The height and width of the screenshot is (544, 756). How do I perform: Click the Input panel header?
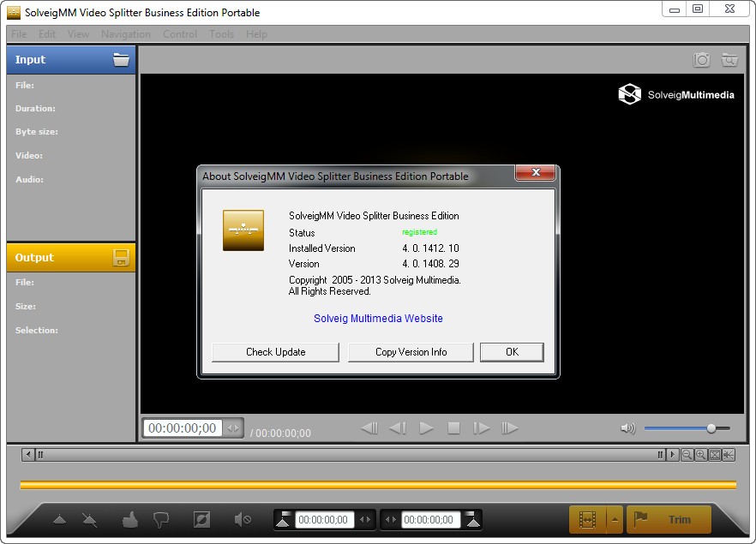(71, 60)
